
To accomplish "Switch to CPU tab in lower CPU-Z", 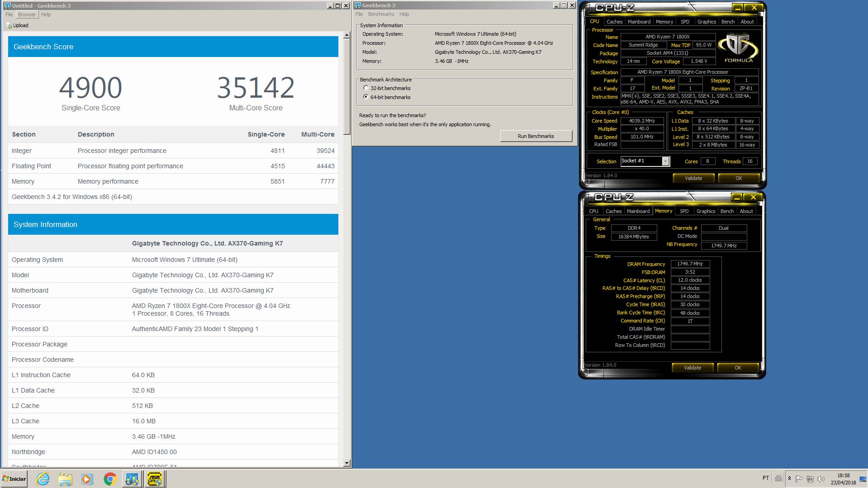I will coord(593,211).
